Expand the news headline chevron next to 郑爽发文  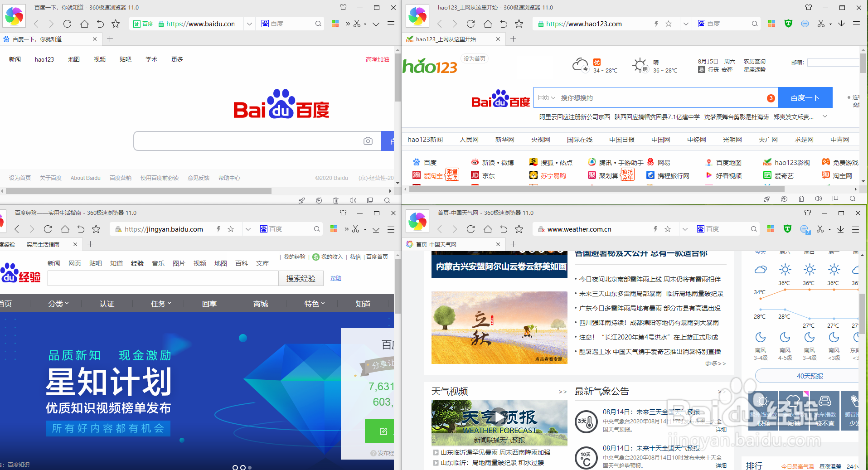click(824, 116)
